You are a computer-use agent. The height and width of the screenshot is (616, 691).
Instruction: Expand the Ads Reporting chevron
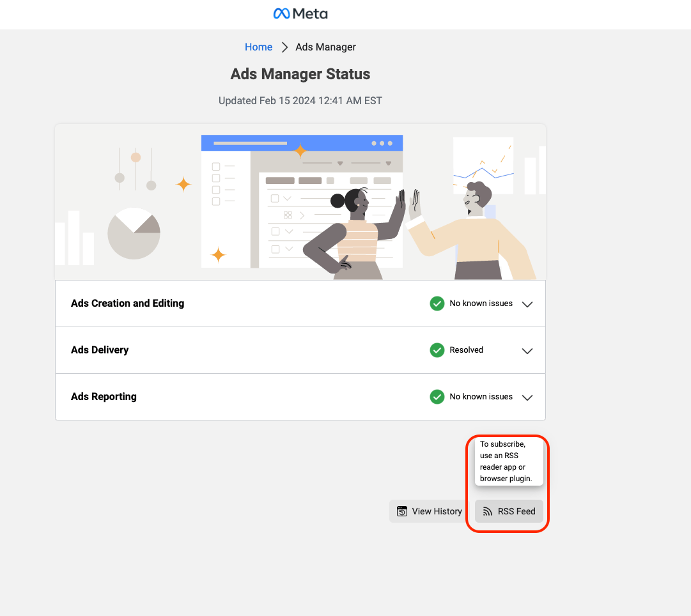click(x=527, y=397)
